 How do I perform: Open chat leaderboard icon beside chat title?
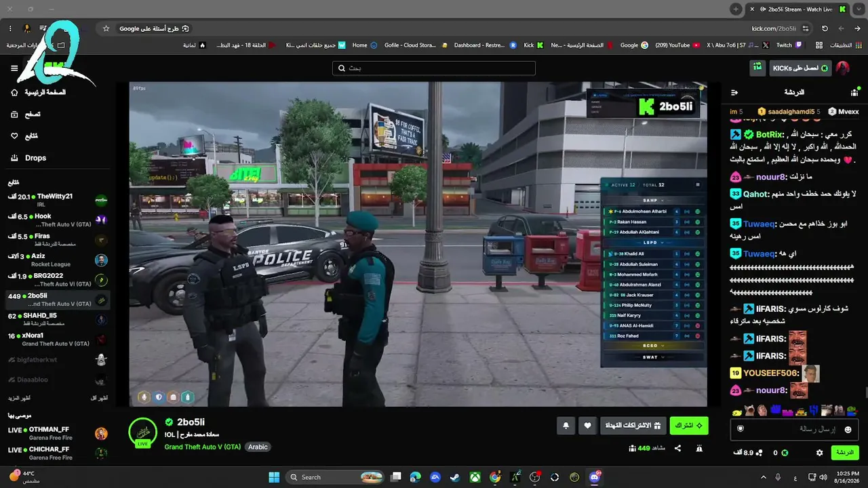[x=854, y=92]
